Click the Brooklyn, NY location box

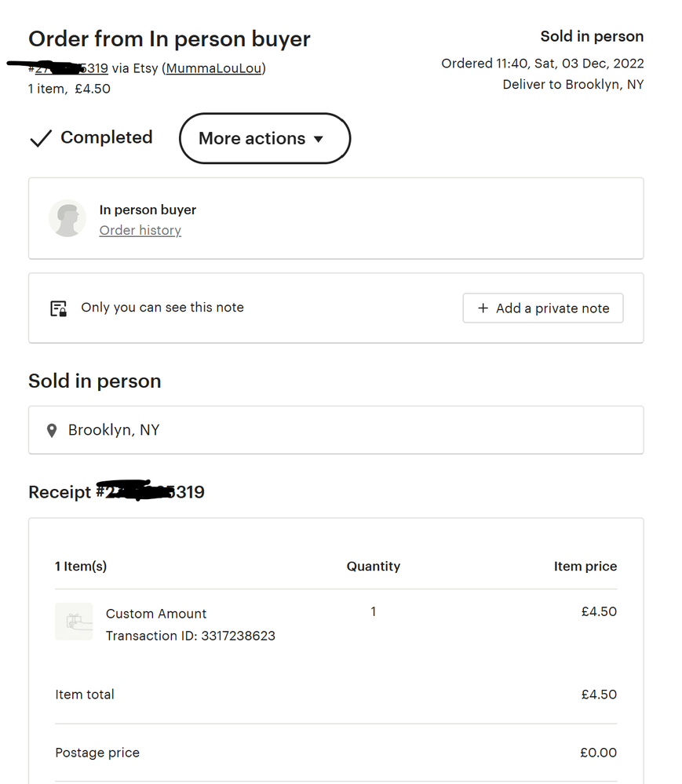(336, 430)
